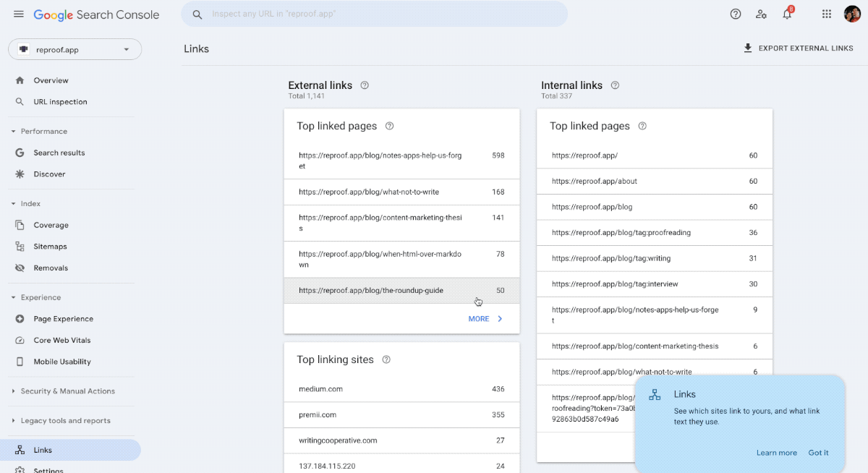Open internal row https://reproof.app/
The height and width of the screenshot is (473, 868).
tap(655, 155)
